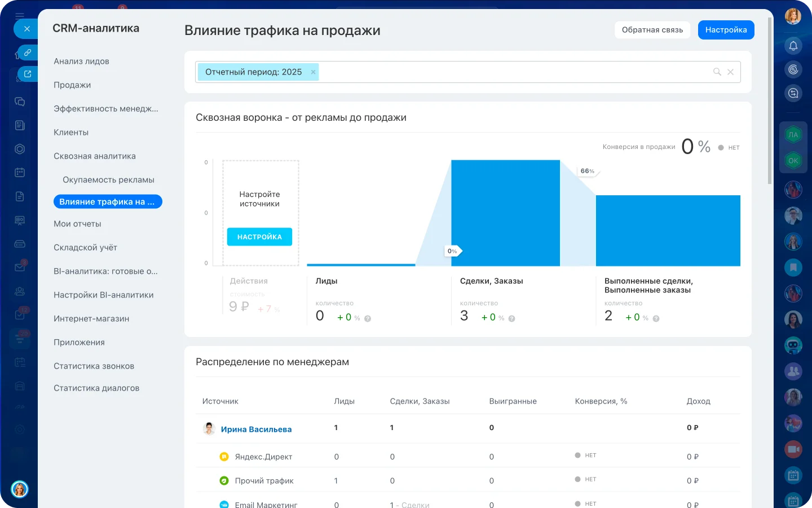Click 'НАСТРОЙКА' inside the funnel chart
This screenshot has width=812, height=508.
259,237
